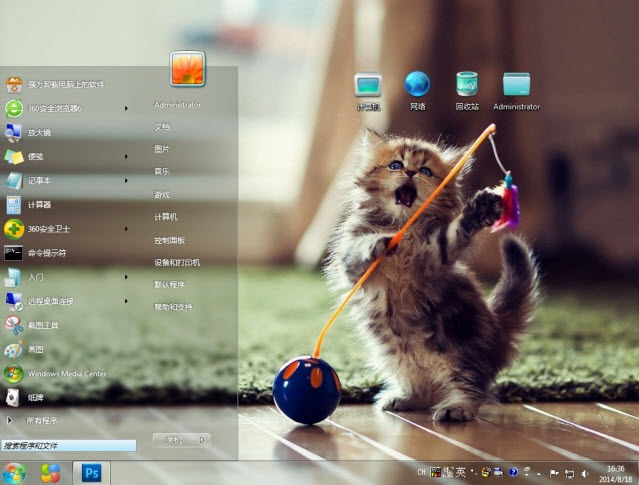Screen dimensions: 639x485
Task: Expand 记事本 jump list arrow
Action: coord(126,181)
